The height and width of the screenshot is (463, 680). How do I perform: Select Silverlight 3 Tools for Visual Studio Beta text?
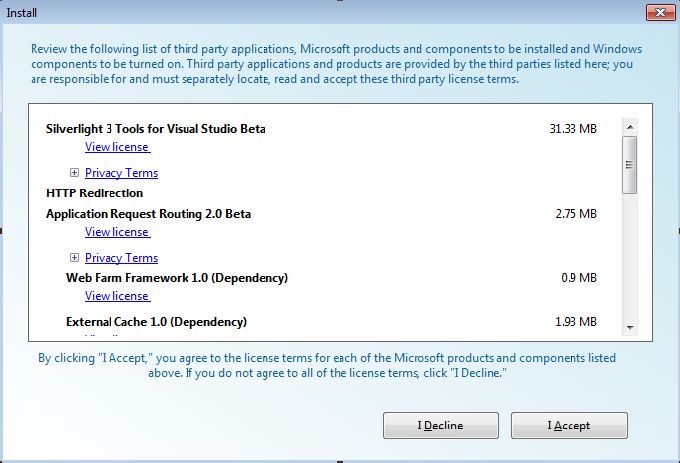(156, 129)
